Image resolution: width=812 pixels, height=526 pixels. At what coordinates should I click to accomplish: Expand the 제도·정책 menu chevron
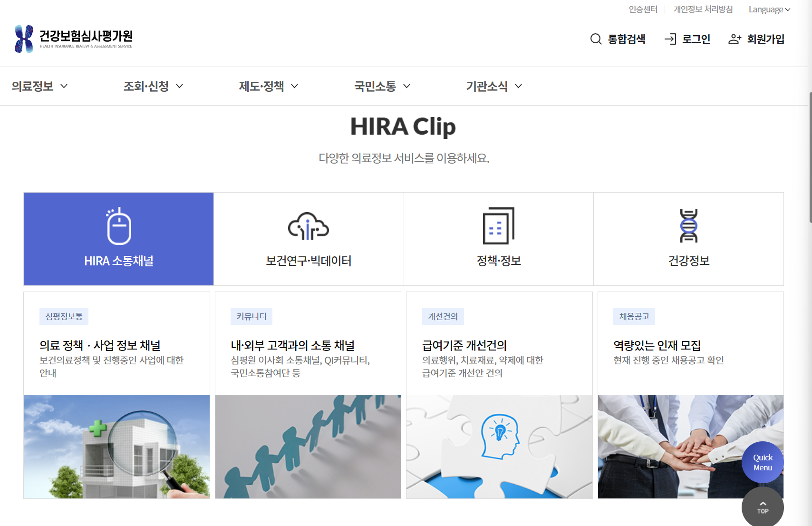pyautogui.click(x=294, y=86)
